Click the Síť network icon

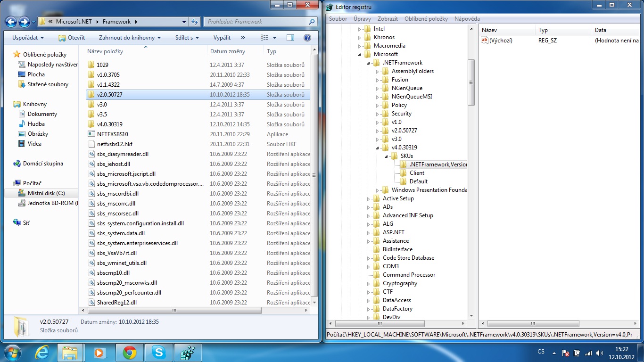17,222
